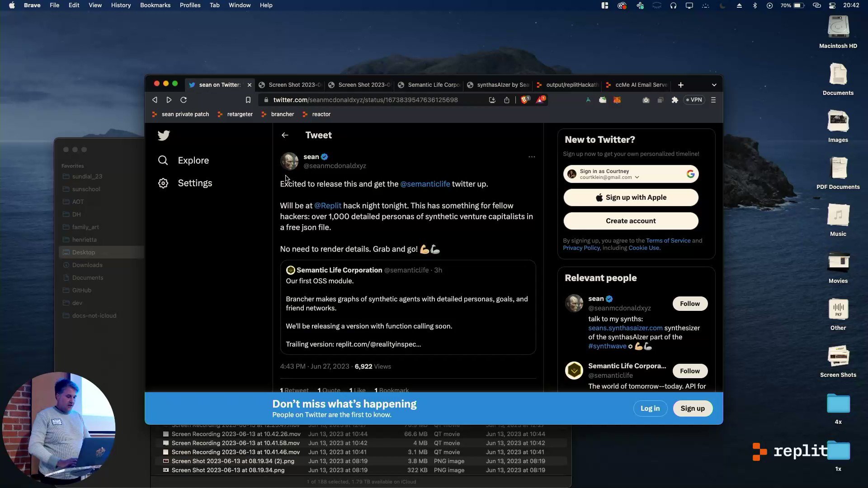The height and width of the screenshot is (488, 868).
Task: Open Control Center in menu bar
Action: [x=832, y=5]
